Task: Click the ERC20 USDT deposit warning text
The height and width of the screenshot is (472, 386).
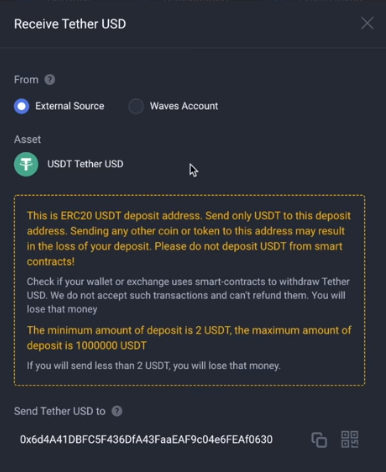Action: (x=189, y=239)
